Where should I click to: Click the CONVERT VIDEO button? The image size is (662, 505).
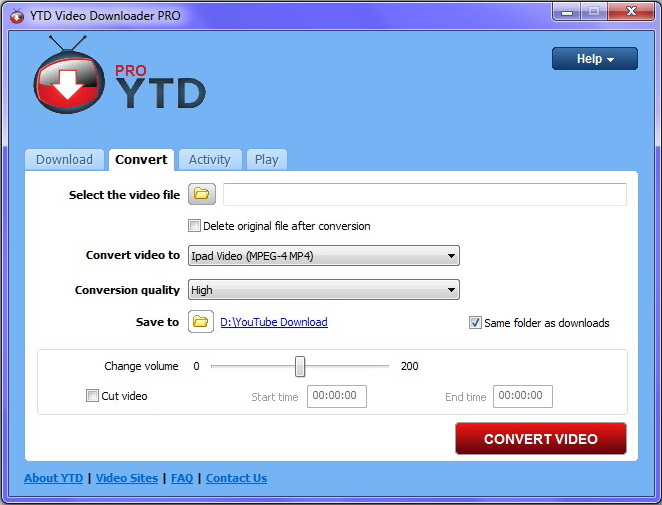541,439
